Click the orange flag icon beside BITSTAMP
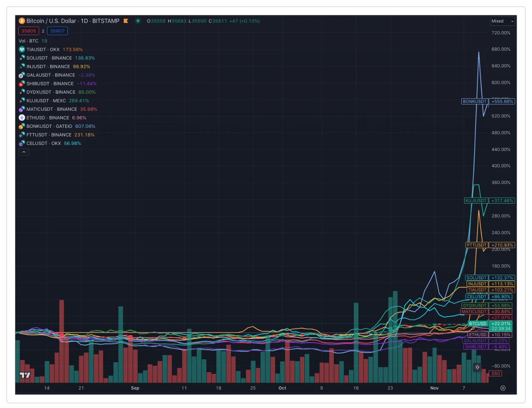Viewport: 532px width, 408px height. 126,21
